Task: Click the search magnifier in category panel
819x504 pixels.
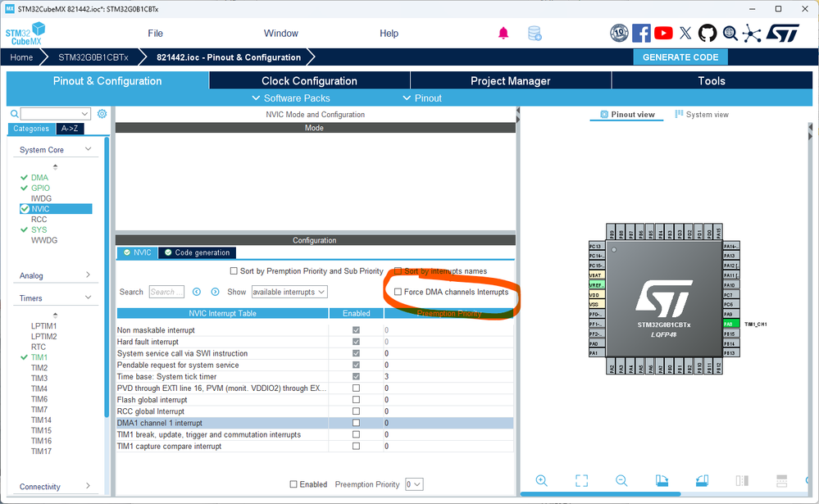Action: pos(15,114)
